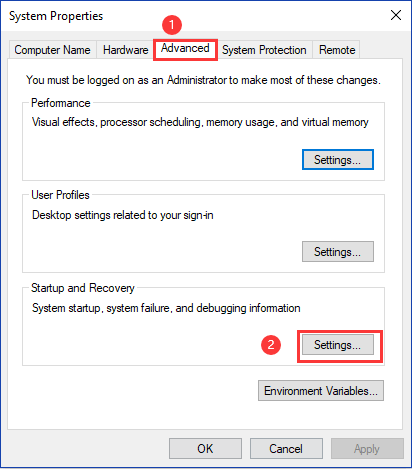Click the Startup and Recovery group label
This screenshot has width=412, height=469.
(83, 288)
